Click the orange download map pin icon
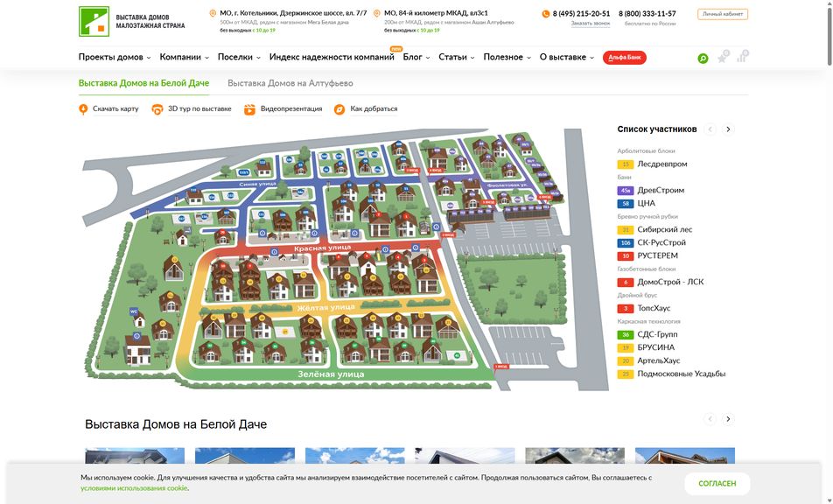This screenshot has height=504, width=833. coord(83,109)
